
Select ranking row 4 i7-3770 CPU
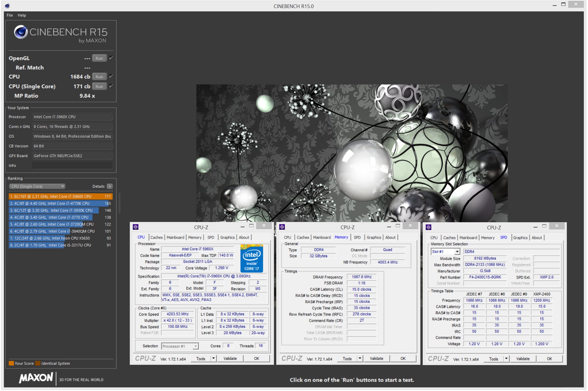point(60,217)
